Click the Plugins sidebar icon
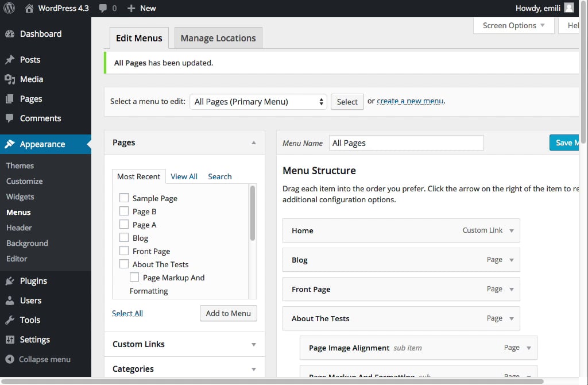The width and height of the screenshot is (588, 385). (x=10, y=281)
